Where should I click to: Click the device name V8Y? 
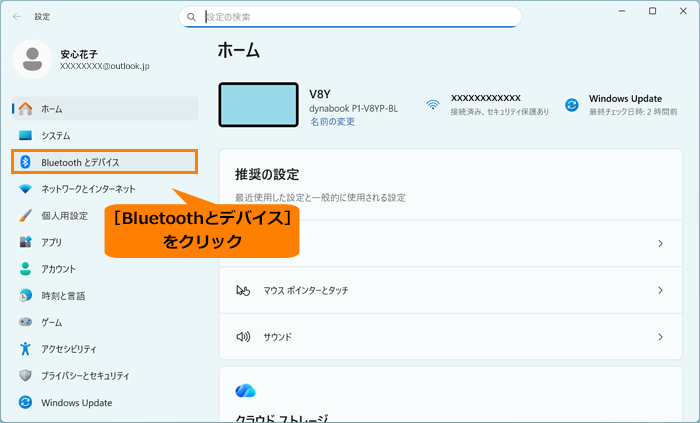tap(320, 94)
